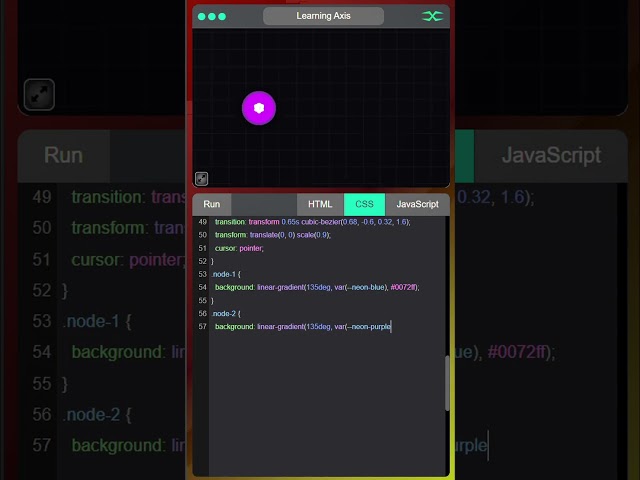Image resolution: width=640 pixels, height=480 pixels.
Task: Switch to the HTML tab
Action: [x=320, y=204]
